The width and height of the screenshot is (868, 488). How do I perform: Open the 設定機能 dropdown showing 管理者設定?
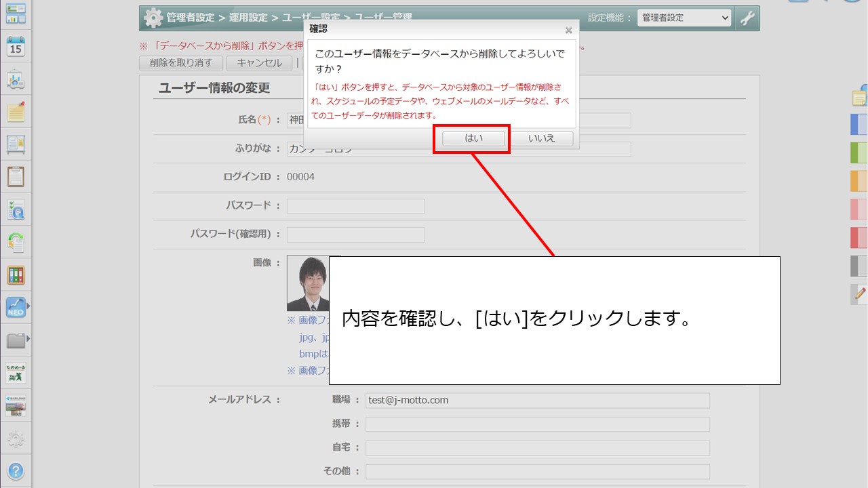click(x=684, y=18)
